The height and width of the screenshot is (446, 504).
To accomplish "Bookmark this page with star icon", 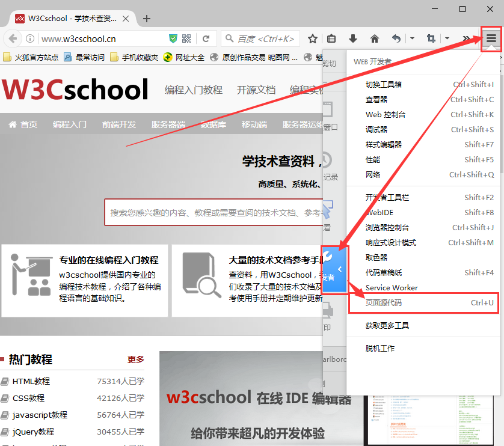I will 312,38.
